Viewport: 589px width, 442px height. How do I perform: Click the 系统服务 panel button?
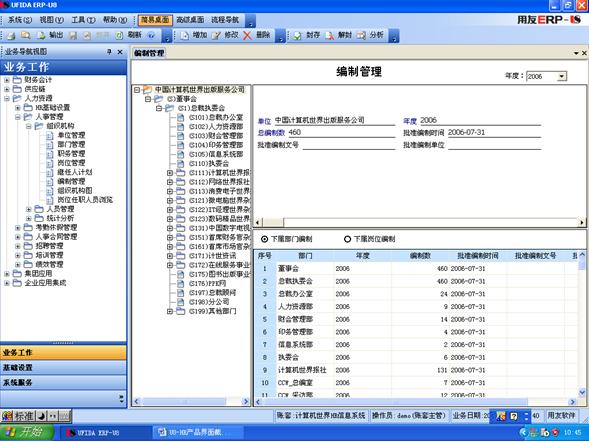pyautogui.click(x=63, y=383)
